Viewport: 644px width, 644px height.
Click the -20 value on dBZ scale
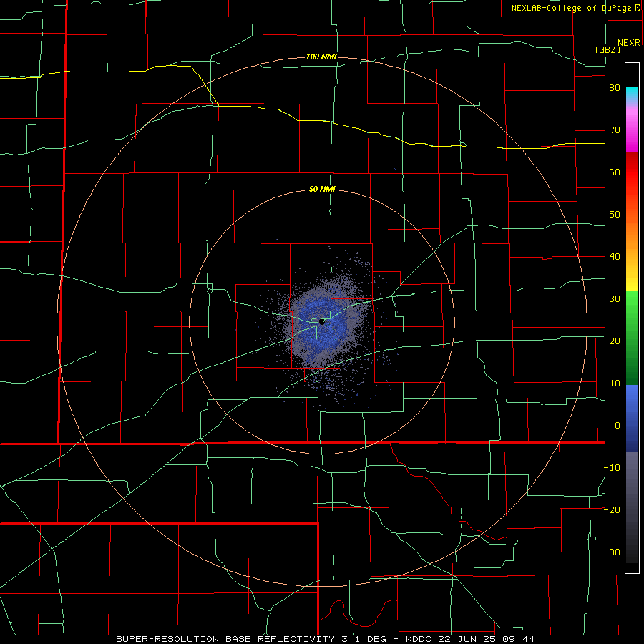coord(612,510)
